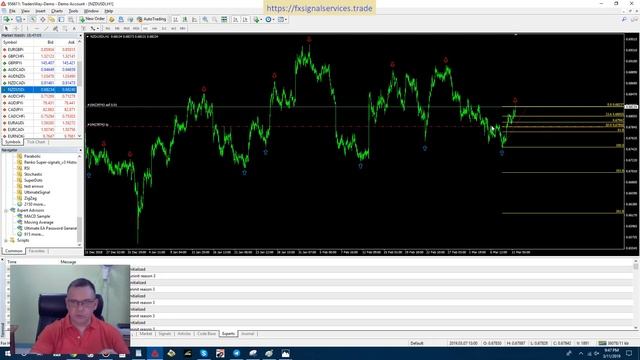The height and width of the screenshot is (360, 640).
Task: Open the Journal tab in Terminal
Action: 247,333
